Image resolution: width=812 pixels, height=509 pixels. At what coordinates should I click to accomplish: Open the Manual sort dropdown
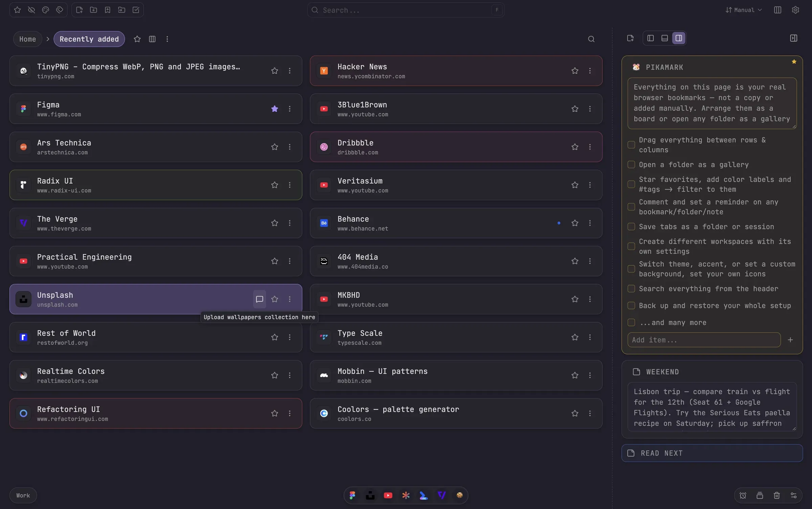pos(744,10)
